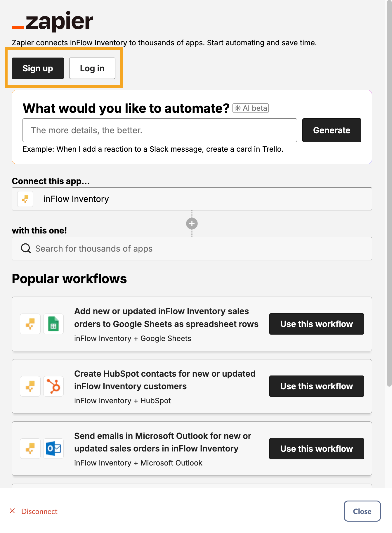Click the 'inFlow Inventory + Google Sheets' text
The image size is (392, 533).
(133, 338)
